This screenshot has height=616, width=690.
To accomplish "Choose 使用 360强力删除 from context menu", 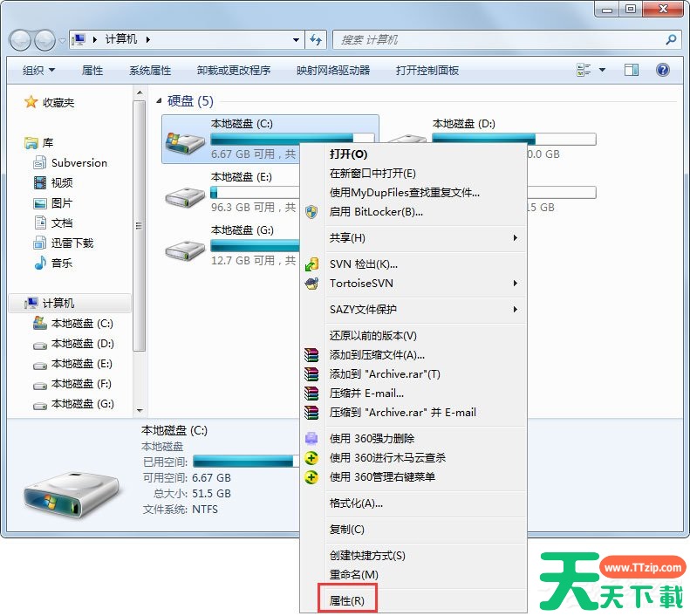I will (x=372, y=438).
